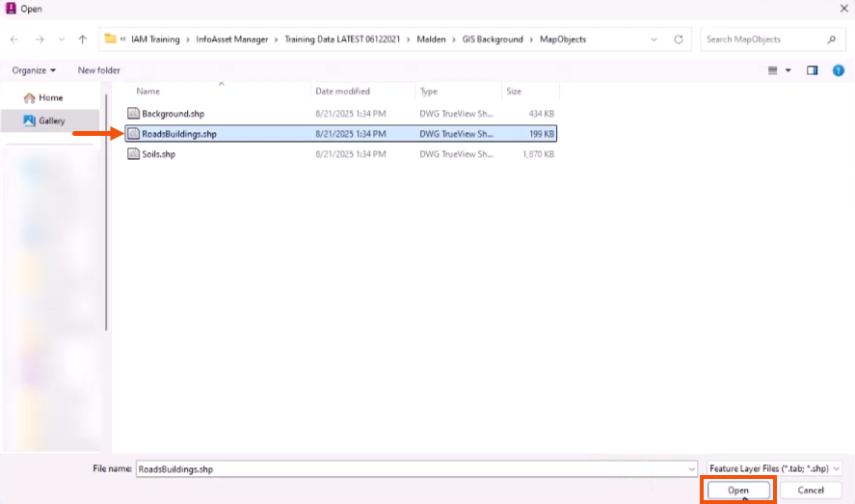
Task: Navigate to IAM Training in breadcrumb
Action: [155, 40]
